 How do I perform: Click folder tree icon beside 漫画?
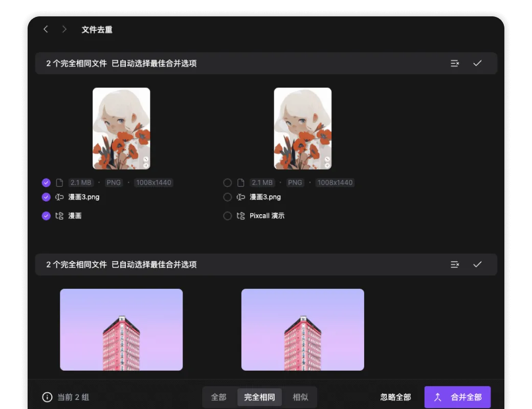click(59, 216)
